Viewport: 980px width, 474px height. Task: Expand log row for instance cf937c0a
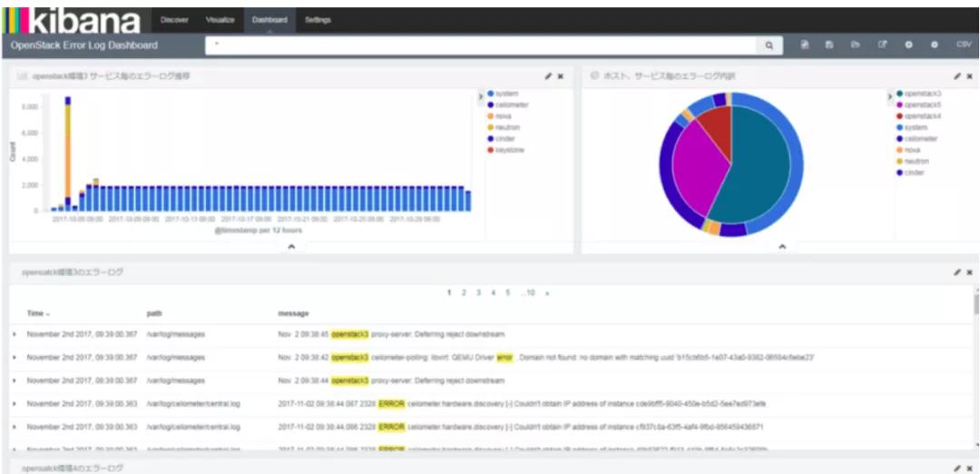click(15, 427)
